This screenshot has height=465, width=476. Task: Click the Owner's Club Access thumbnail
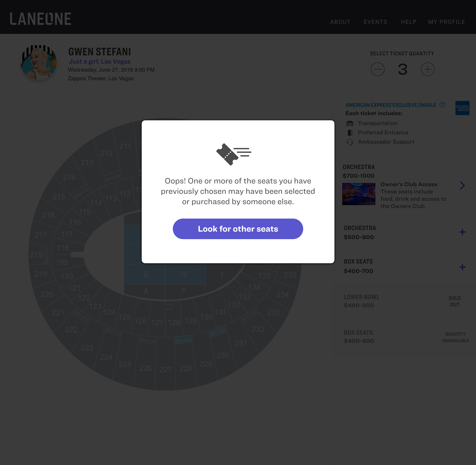tap(358, 194)
